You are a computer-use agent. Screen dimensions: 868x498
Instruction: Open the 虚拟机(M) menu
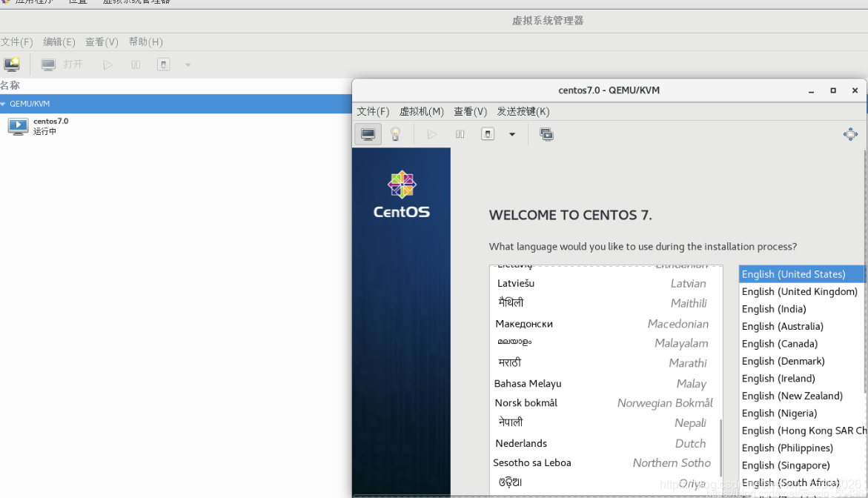coord(422,112)
